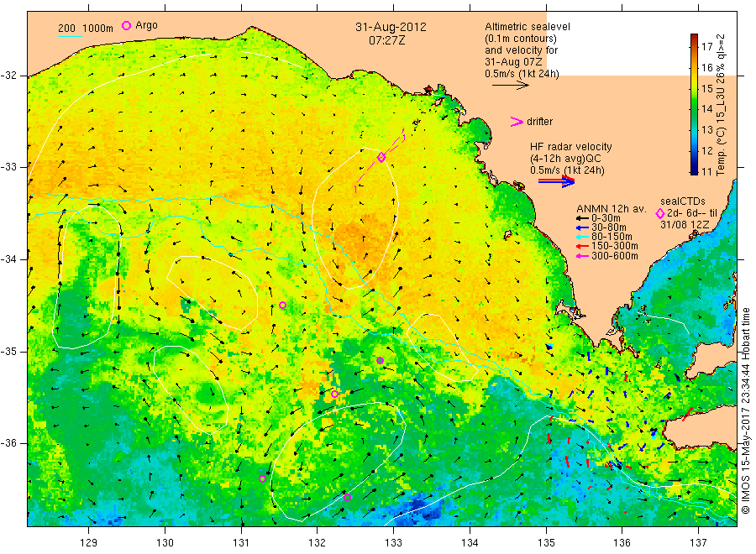Click the magenta sealCTD diamond legend symbol
756x554 pixels.
tap(660, 213)
